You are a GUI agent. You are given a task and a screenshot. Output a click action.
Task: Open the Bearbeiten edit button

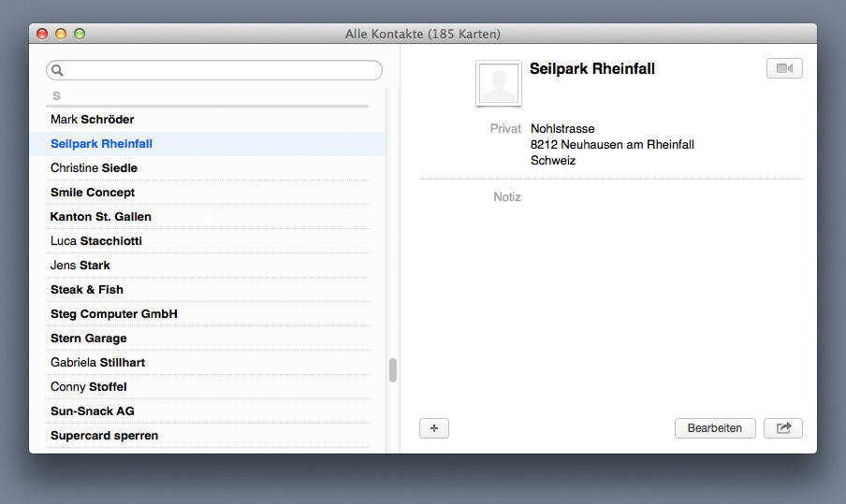pos(714,428)
